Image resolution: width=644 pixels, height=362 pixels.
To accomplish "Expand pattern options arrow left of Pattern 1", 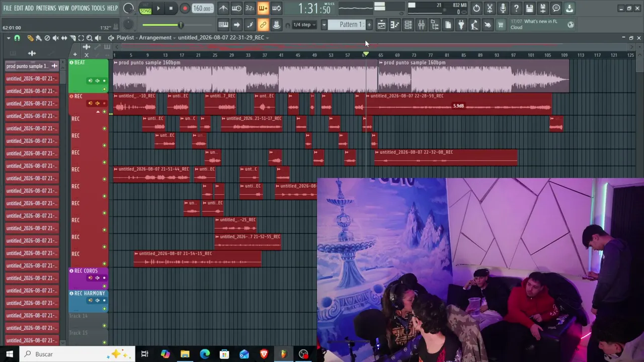I will click(x=324, y=25).
